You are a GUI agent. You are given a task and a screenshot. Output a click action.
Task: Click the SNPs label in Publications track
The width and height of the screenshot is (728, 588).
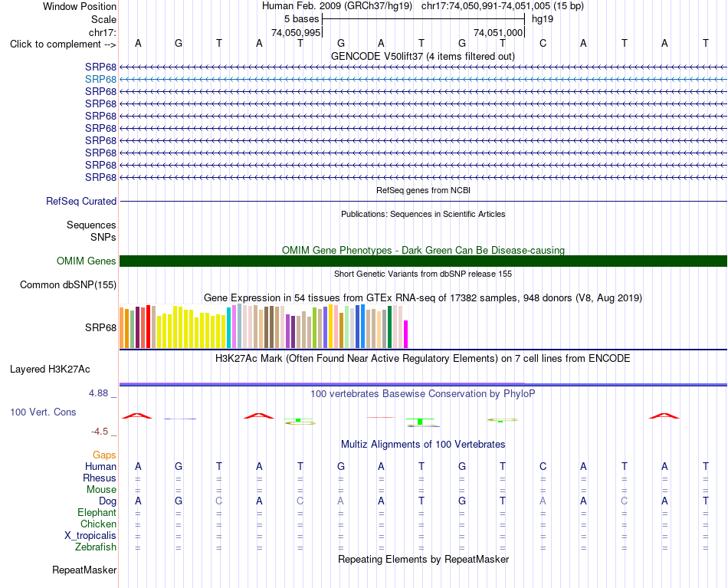103,237
